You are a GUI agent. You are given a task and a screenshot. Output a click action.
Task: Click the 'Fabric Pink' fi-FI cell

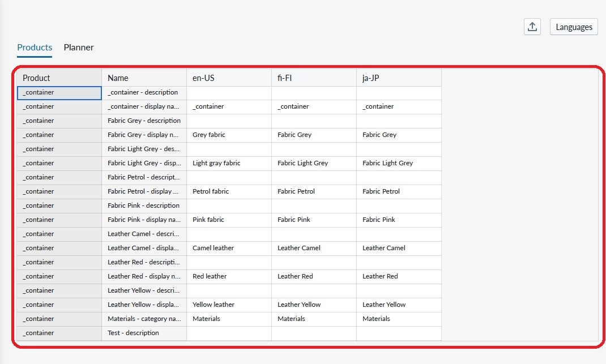pyautogui.click(x=314, y=220)
